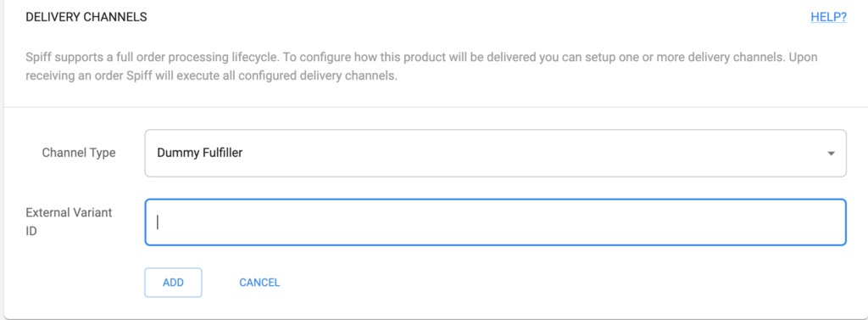Change the Dummy Fulfiller channel selection
868x320 pixels.
tap(495, 153)
